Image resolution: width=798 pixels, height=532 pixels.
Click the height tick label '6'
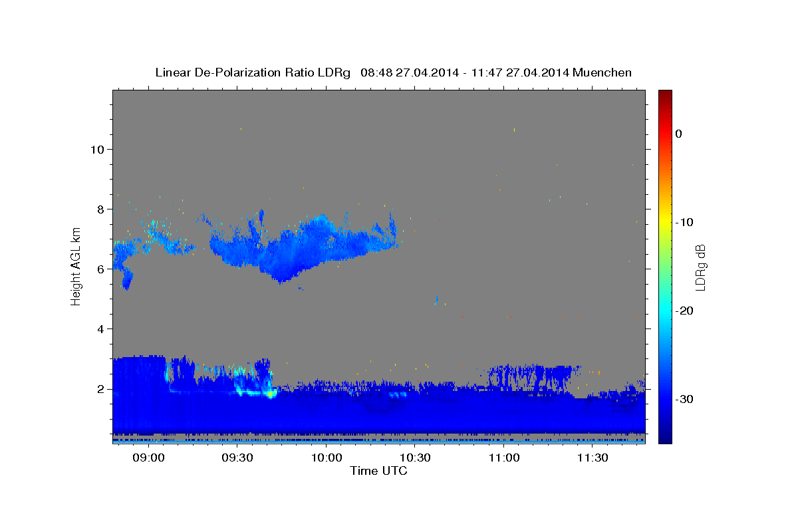coord(100,269)
